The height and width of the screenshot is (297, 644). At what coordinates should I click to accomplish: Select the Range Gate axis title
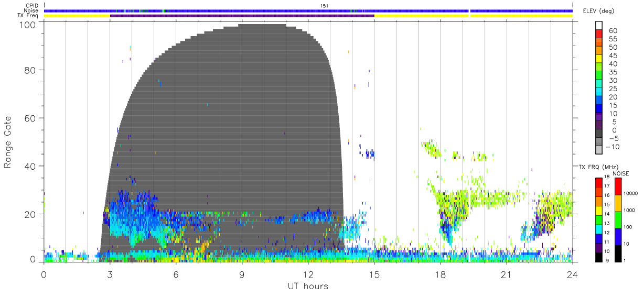[8, 141]
